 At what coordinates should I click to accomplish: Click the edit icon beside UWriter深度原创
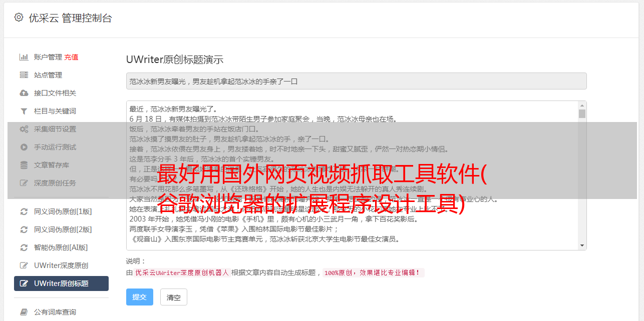coord(24,265)
